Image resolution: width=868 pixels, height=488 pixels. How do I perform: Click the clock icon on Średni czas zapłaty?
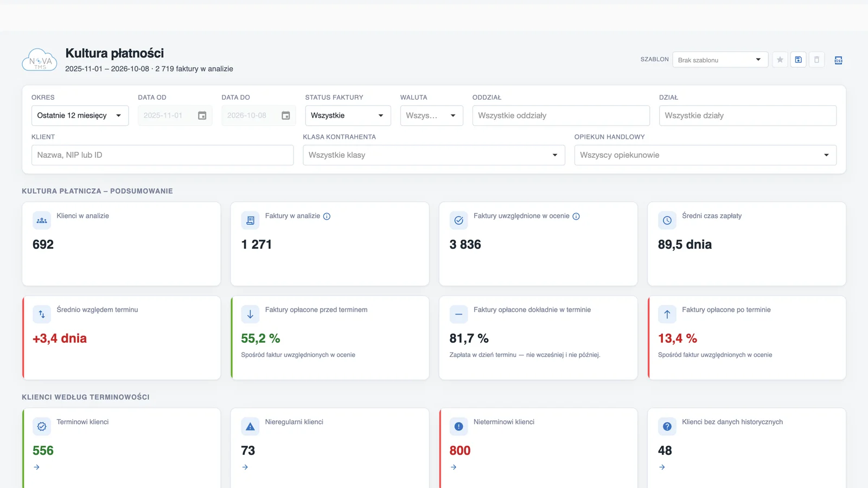pyautogui.click(x=667, y=221)
